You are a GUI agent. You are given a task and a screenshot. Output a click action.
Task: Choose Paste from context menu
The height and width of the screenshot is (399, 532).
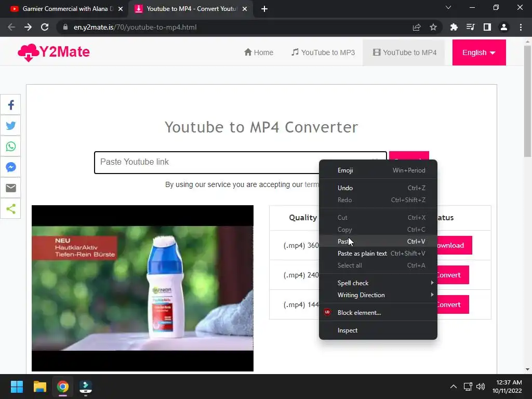[378, 241]
